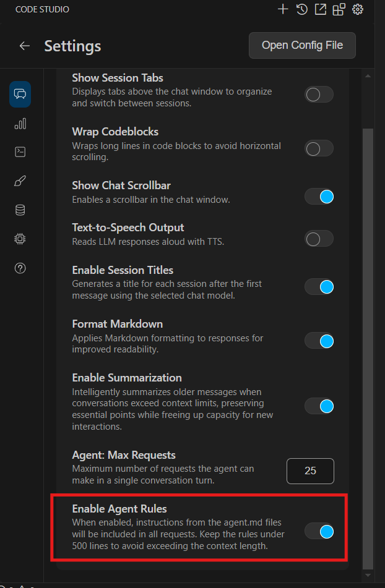This screenshot has width=385, height=588.
Task: Open the chat sessions panel
Action: (20, 94)
